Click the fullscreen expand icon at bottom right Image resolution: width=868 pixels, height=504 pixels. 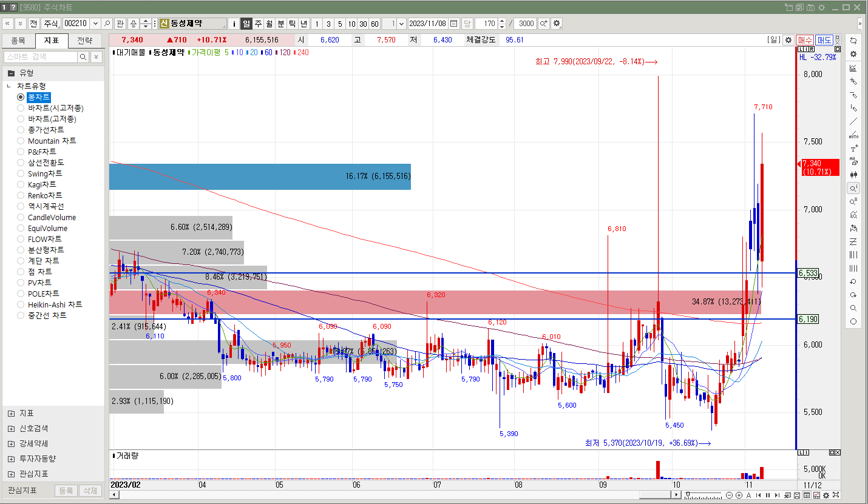[x=835, y=495]
